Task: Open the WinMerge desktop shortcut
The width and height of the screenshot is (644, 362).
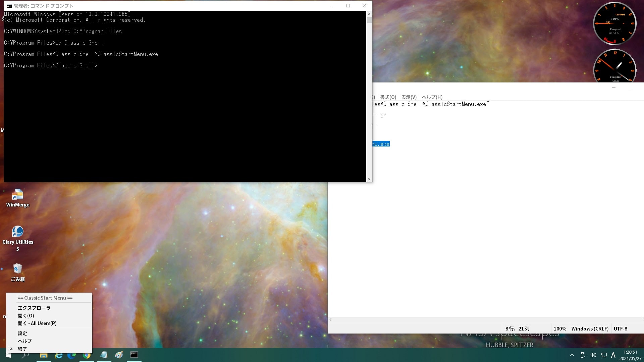Action: [17, 198]
